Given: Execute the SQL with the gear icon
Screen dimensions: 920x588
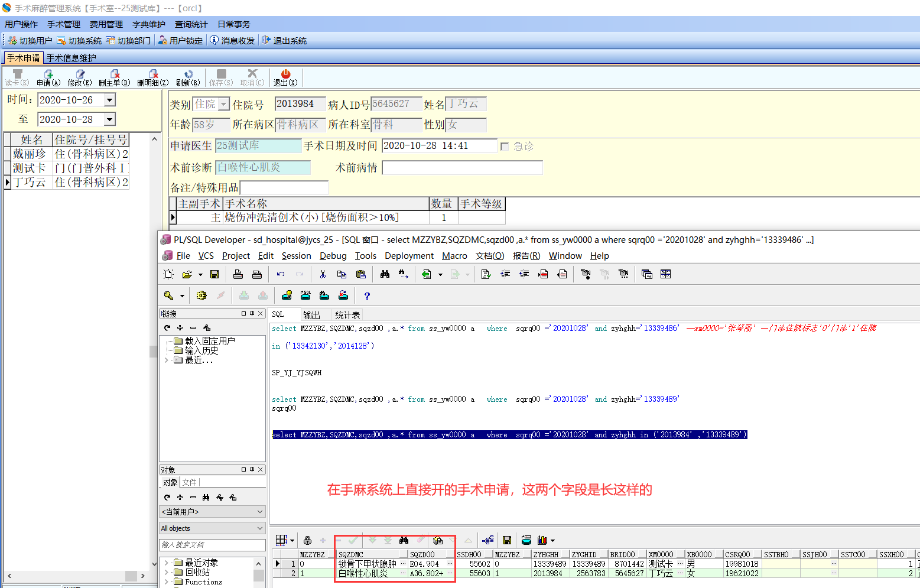Looking at the screenshot, I should click(201, 295).
